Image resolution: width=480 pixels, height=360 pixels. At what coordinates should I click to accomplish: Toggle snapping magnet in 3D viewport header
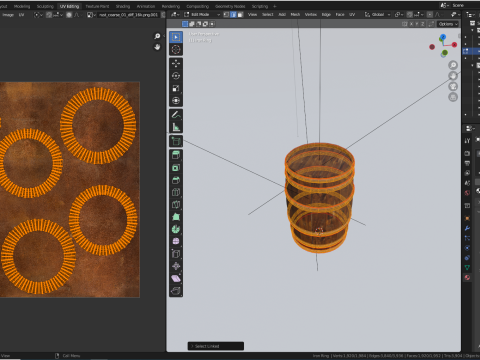point(410,14)
